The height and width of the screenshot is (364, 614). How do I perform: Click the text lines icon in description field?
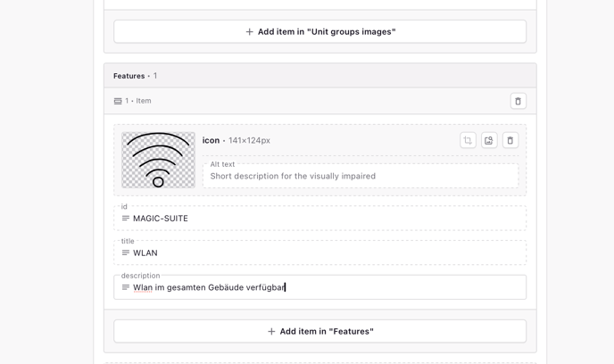coord(125,287)
